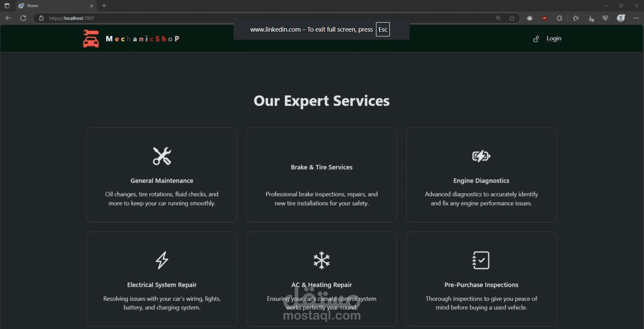Screen dimensions: 644x329
Task: Select the General Maintenance heading
Action: click(162, 180)
